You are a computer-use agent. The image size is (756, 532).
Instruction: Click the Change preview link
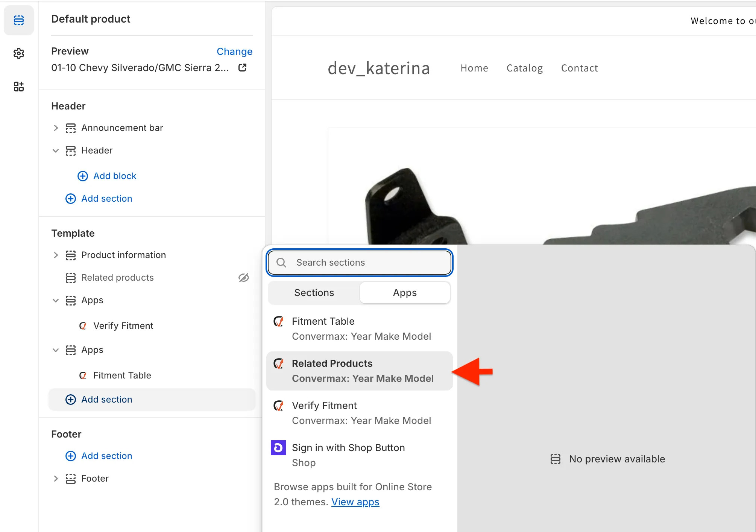pyautogui.click(x=234, y=52)
